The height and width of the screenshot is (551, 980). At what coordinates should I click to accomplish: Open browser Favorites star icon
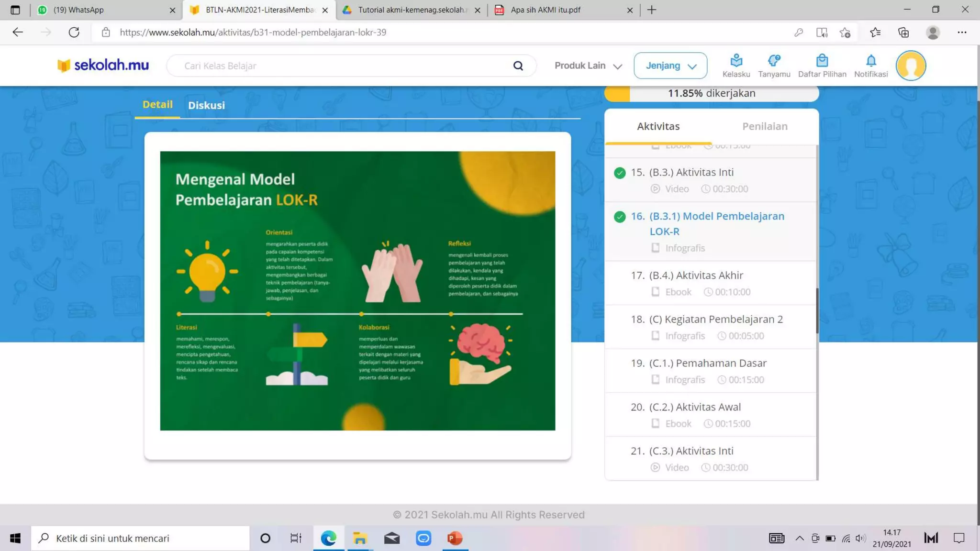click(875, 32)
